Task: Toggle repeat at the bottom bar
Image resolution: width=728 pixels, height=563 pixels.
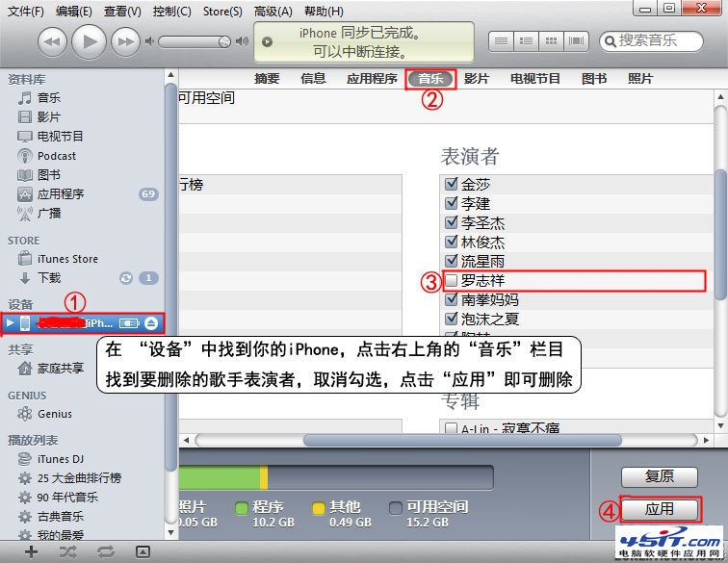Action: (x=105, y=551)
